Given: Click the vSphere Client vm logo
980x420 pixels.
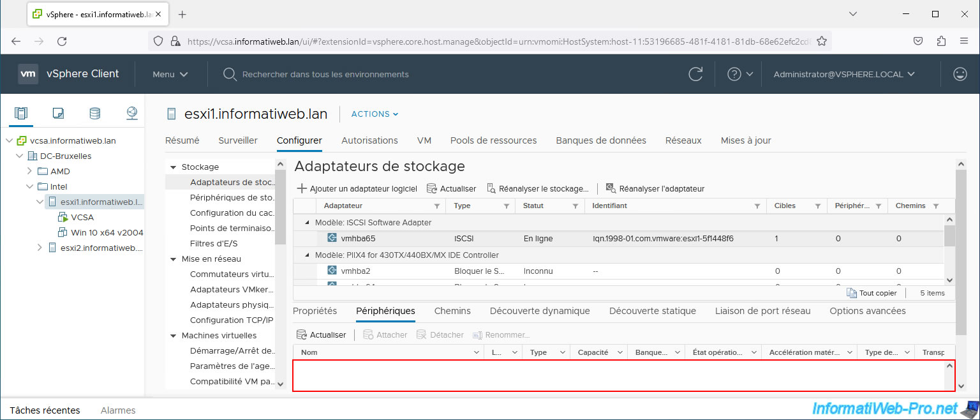Looking at the screenshot, I should 28,74.
